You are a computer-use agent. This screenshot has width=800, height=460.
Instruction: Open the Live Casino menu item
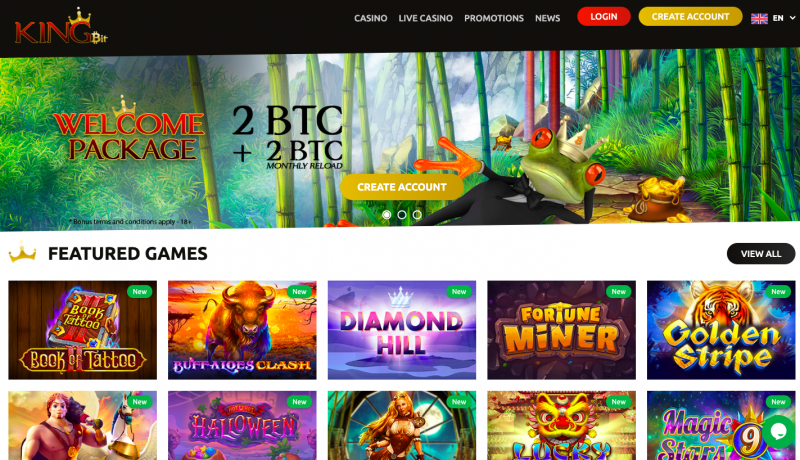(x=426, y=18)
